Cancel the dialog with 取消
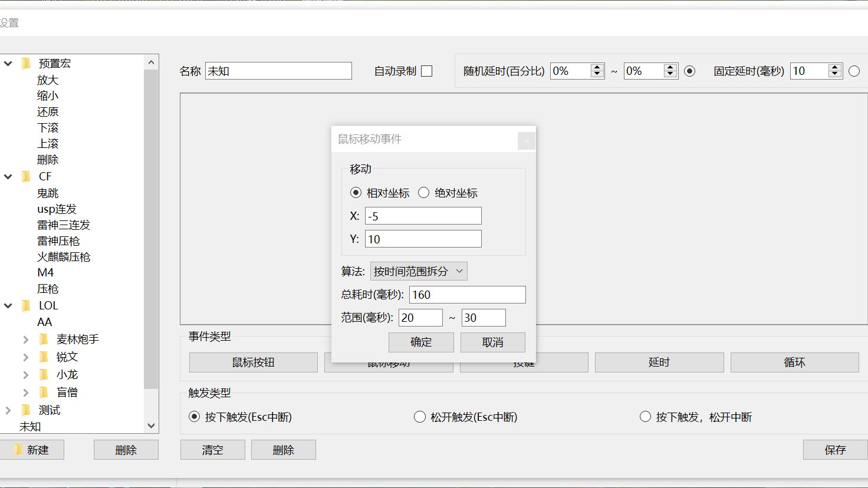868x488 pixels. (x=493, y=342)
